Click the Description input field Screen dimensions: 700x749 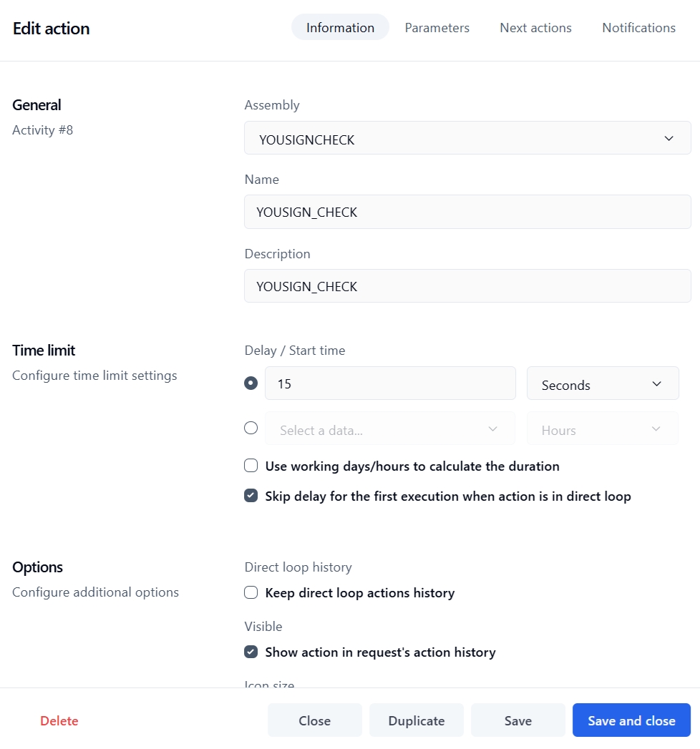click(467, 286)
